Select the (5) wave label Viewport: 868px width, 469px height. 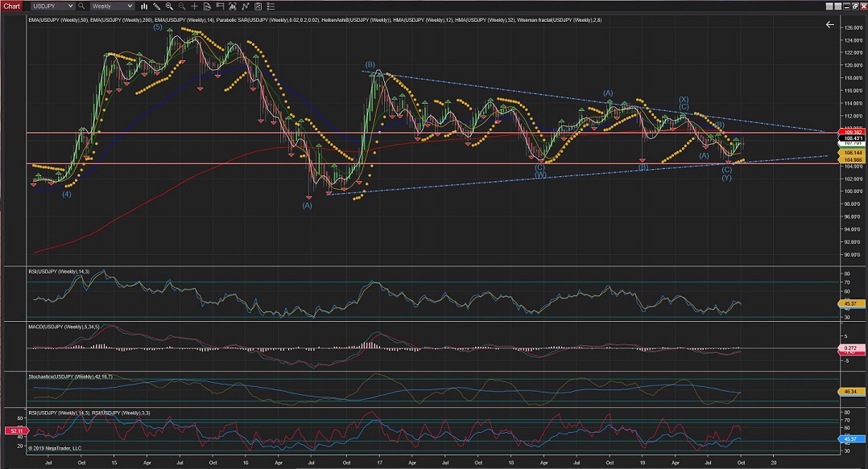tap(158, 27)
